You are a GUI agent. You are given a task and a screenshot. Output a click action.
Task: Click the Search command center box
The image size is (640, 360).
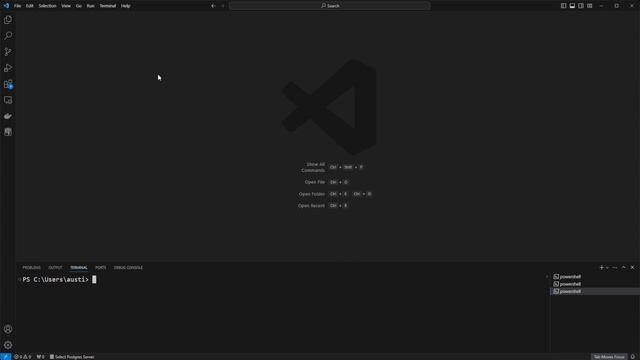[x=329, y=6]
